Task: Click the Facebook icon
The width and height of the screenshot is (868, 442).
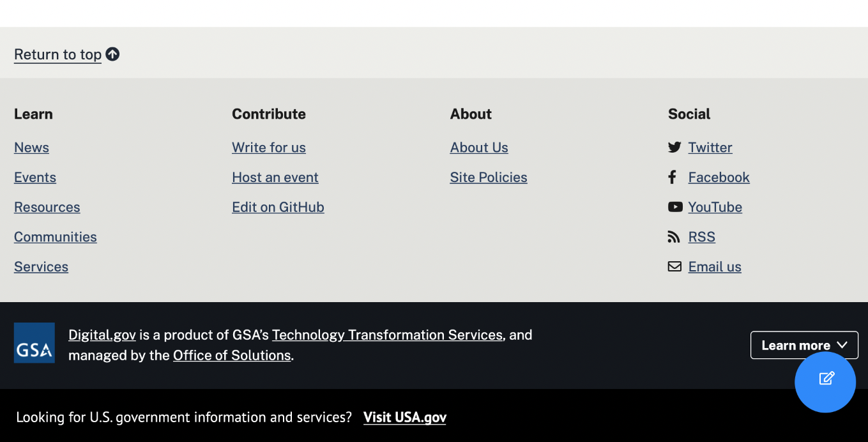Action: (x=673, y=177)
